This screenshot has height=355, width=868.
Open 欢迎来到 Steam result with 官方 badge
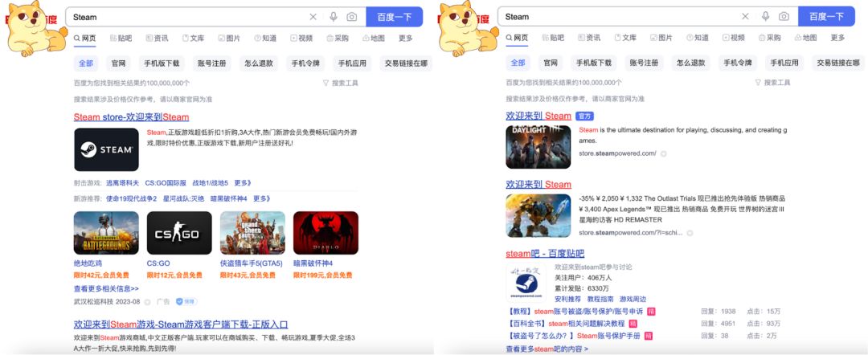click(538, 116)
